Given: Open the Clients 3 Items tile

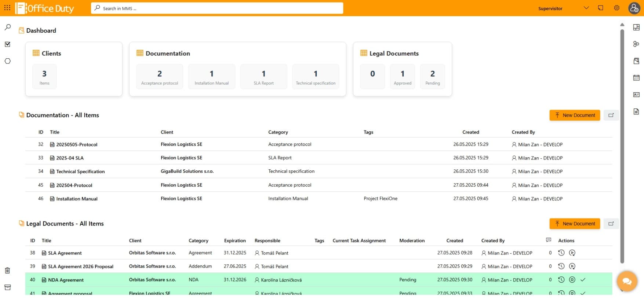Looking at the screenshot, I should [x=44, y=77].
